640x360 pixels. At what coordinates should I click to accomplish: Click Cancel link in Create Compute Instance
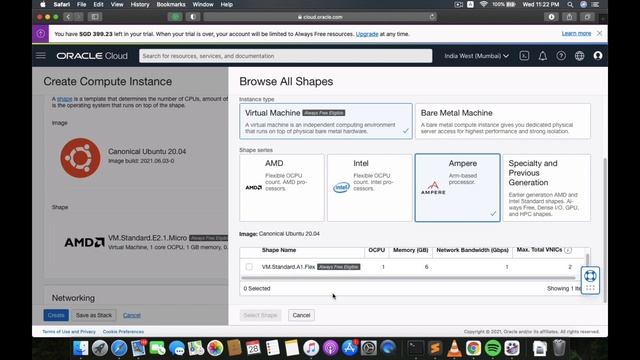(131, 315)
